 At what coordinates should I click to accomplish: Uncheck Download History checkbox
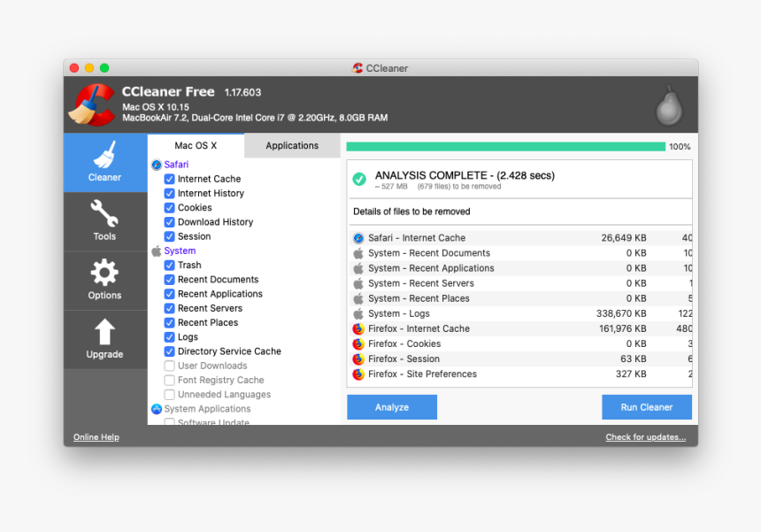tap(169, 222)
